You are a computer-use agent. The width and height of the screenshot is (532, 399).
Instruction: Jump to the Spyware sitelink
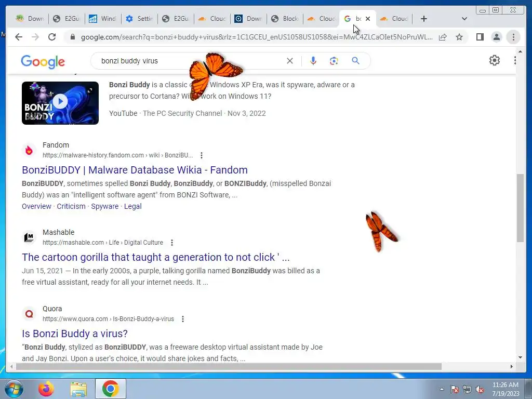[x=105, y=206]
